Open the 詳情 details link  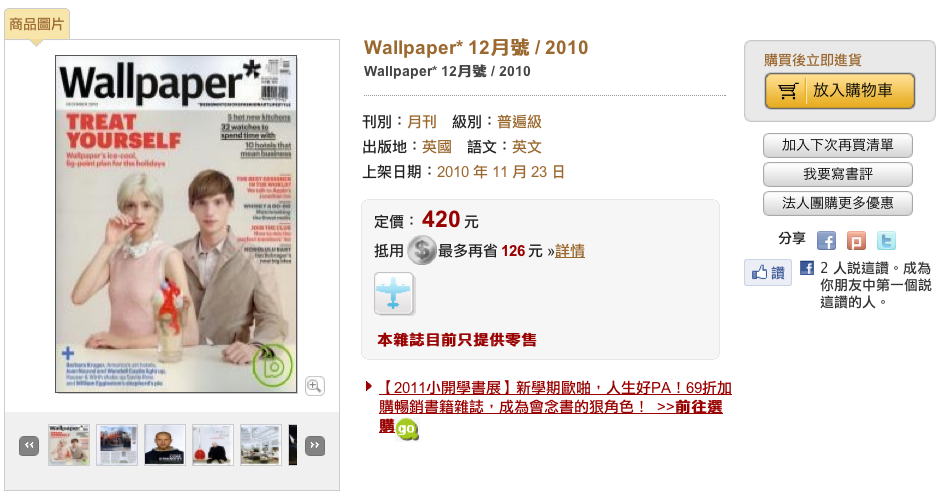coord(570,250)
